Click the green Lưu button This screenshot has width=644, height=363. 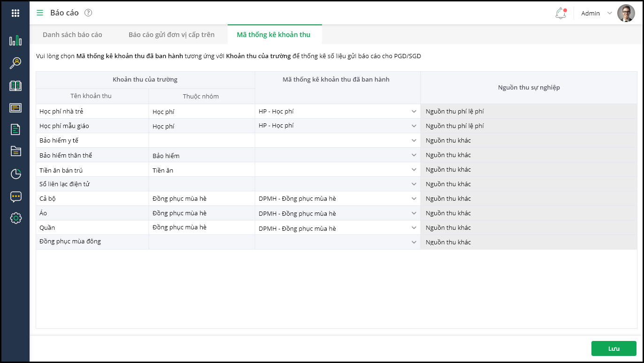click(613, 348)
